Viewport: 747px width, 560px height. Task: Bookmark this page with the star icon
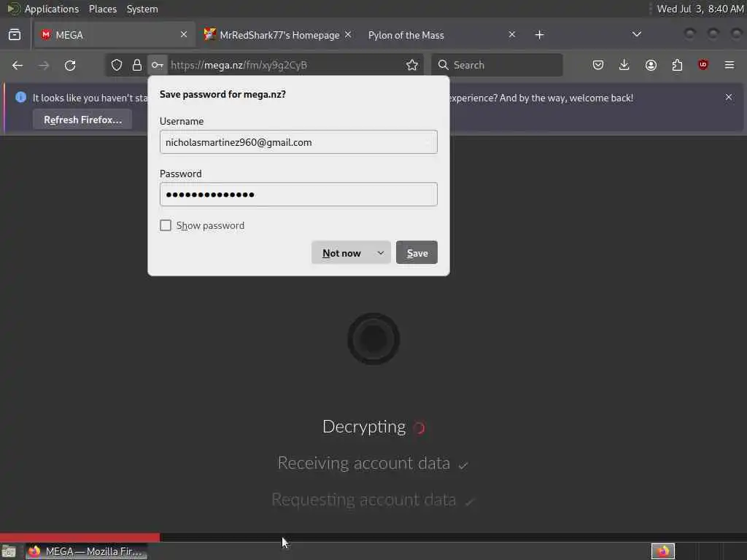[x=412, y=65]
